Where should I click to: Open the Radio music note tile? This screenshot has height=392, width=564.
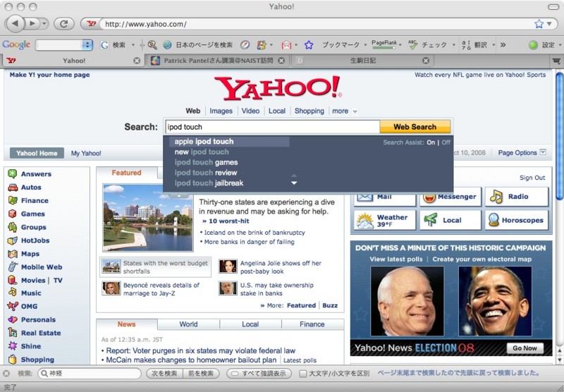pyautogui.click(x=517, y=197)
